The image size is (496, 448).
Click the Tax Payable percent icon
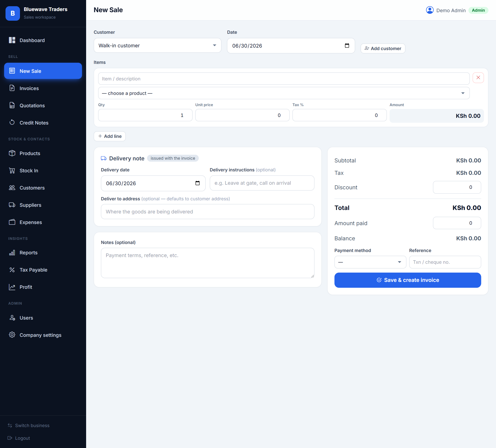12,270
